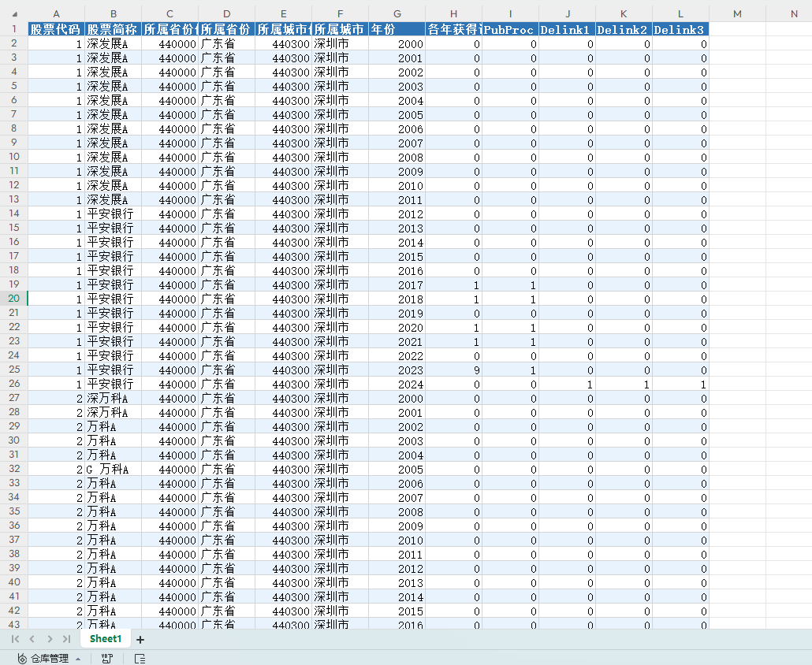812x665 pixels.
Task: Select the year 2024 cell in row 26
Action: pos(397,384)
